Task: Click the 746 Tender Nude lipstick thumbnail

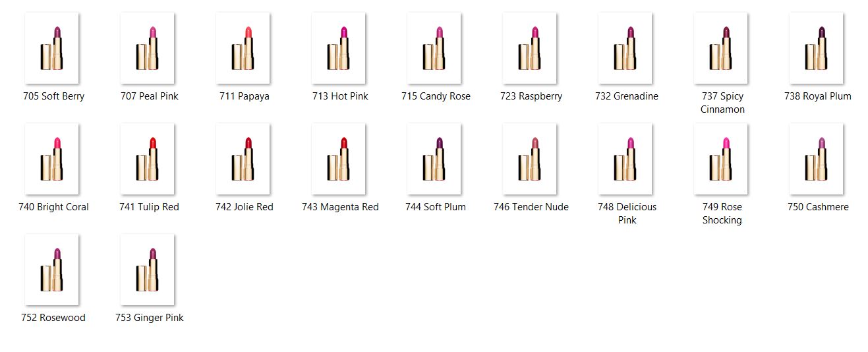Action: (530, 159)
